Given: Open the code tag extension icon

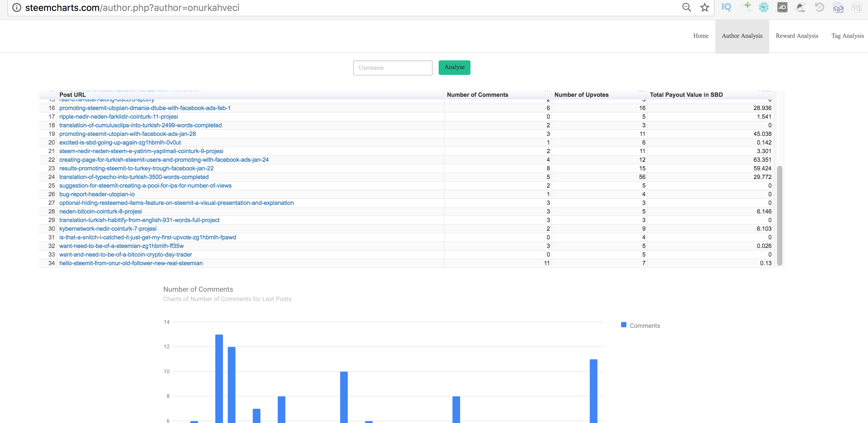Looking at the screenshot, I should tap(838, 7).
